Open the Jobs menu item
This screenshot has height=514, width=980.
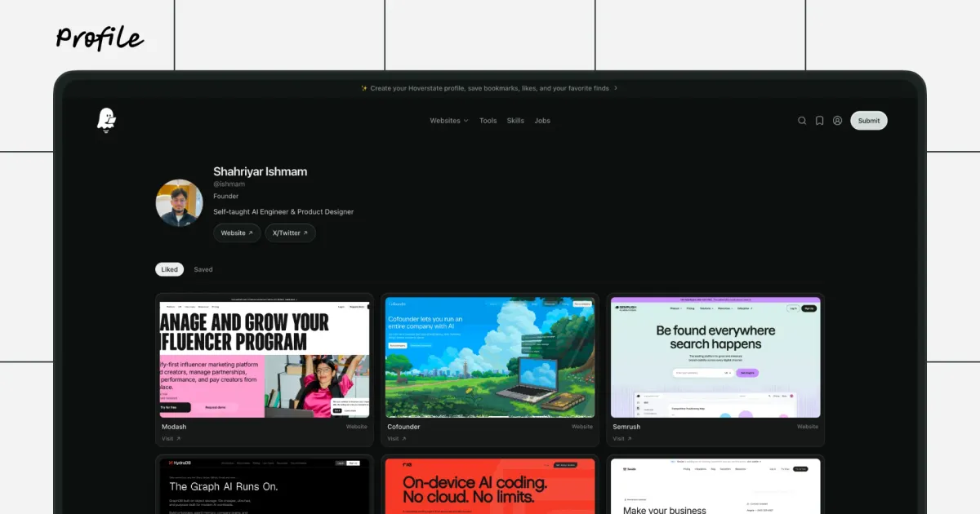(542, 121)
